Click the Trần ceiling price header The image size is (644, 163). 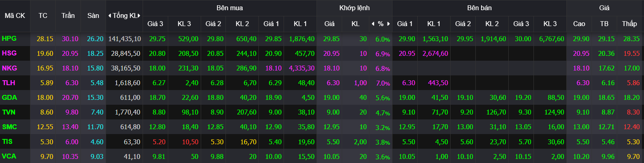point(68,16)
